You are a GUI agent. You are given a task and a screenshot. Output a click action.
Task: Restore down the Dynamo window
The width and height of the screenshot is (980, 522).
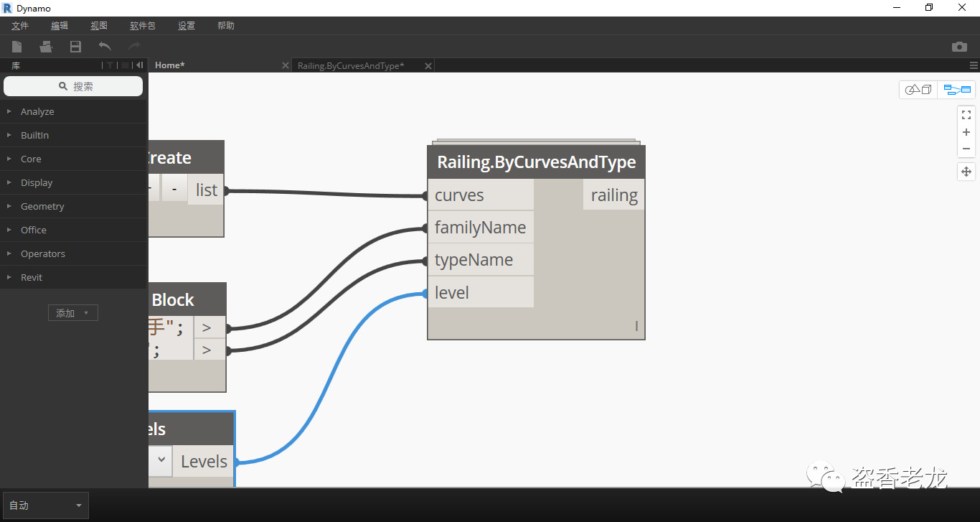pos(929,8)
